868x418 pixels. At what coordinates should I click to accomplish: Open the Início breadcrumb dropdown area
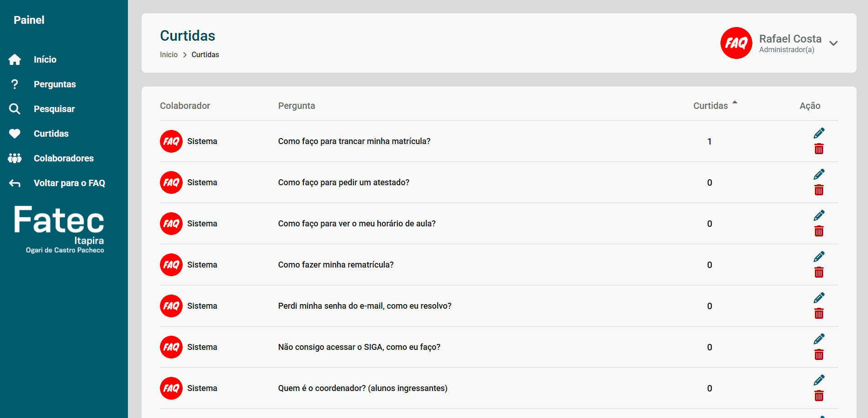point(168,54)
